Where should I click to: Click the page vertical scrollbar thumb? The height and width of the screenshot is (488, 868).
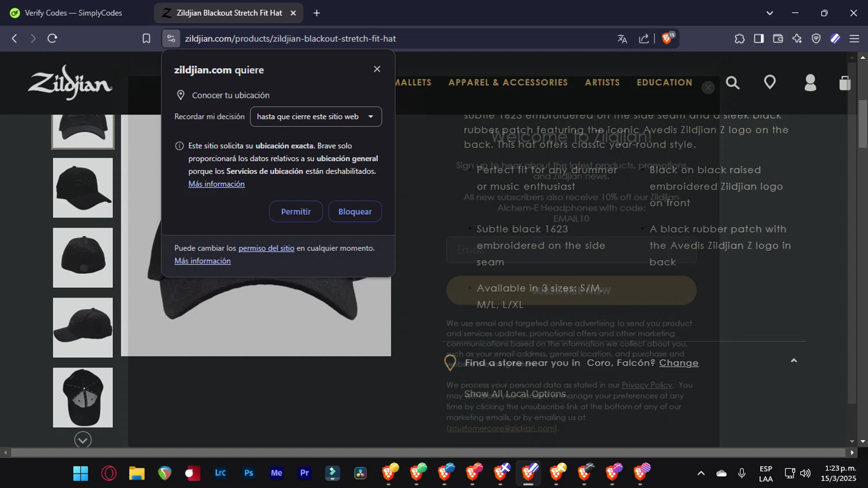(863, 124)
